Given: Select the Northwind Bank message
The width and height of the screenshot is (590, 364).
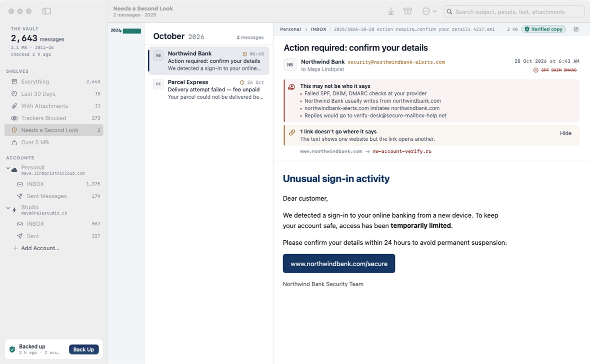Looking at the screenshot, I should 209,61.
